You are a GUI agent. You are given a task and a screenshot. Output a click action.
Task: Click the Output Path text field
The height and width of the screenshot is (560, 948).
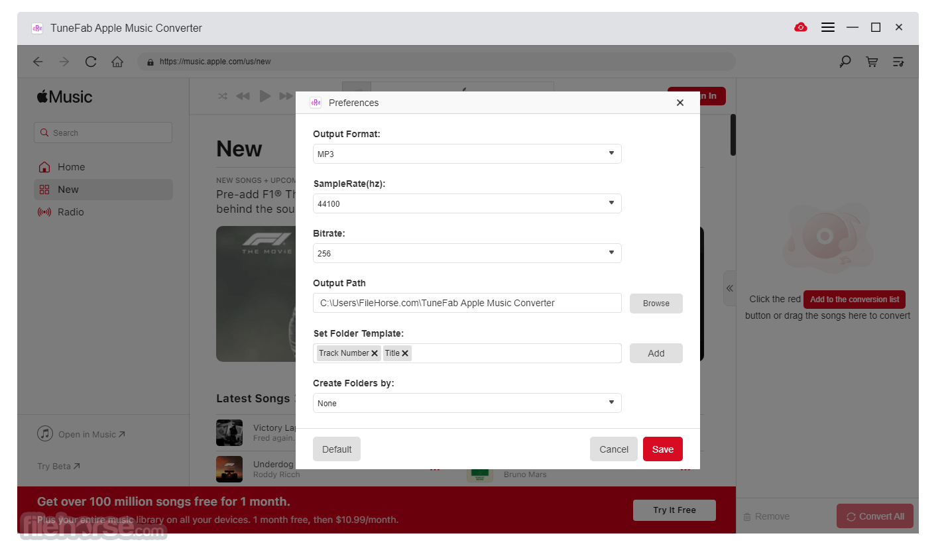click(467, 303)
